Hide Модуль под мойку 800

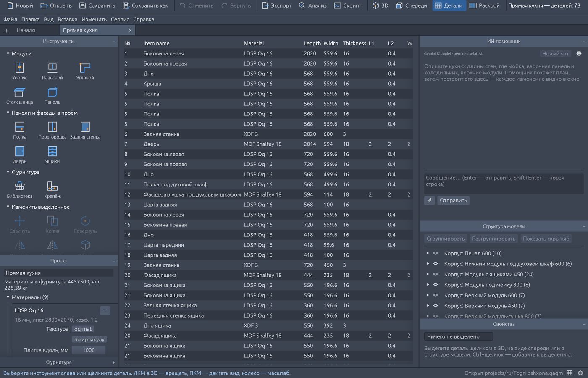(x=436, y=285)
